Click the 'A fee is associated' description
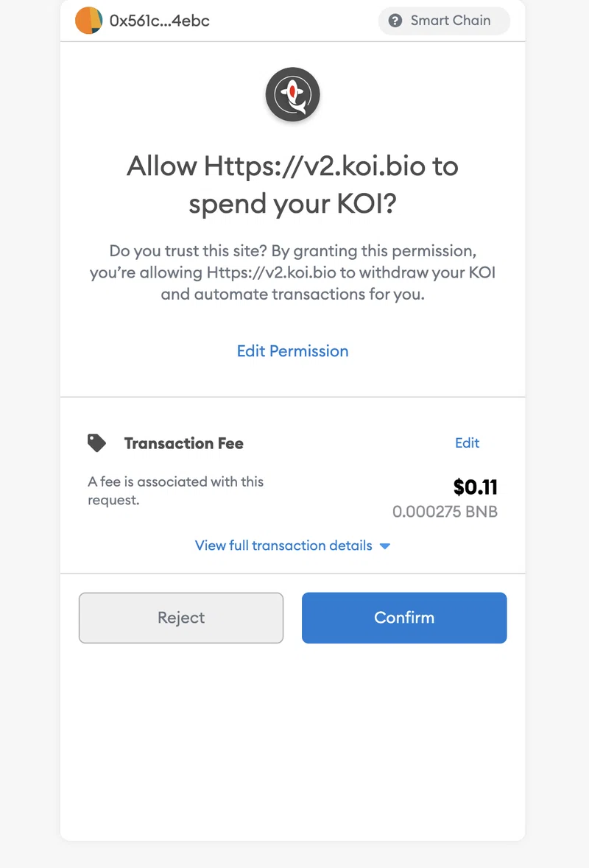 (175, 490)
